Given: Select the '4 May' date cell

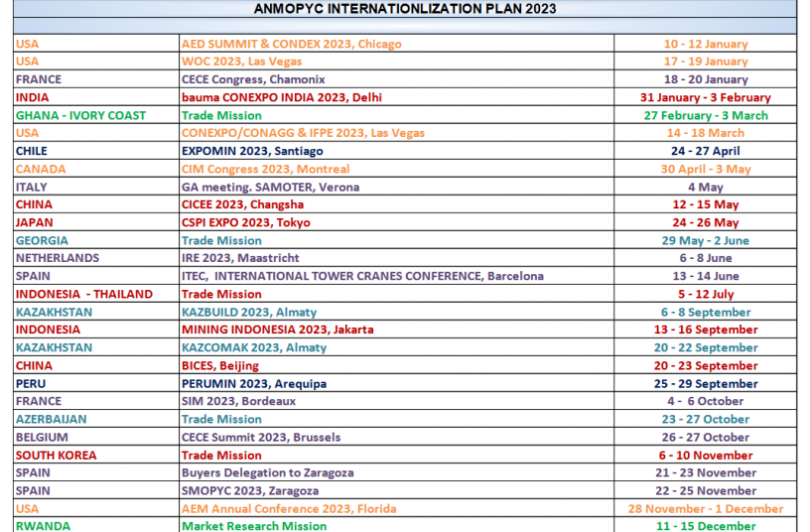Looking at the screenshot, I should [706, 187].
